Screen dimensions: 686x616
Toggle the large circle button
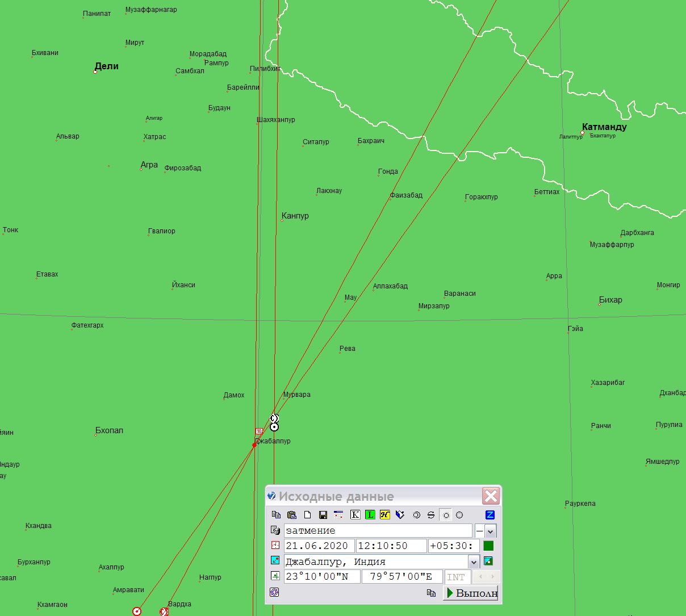click(459, 515)
